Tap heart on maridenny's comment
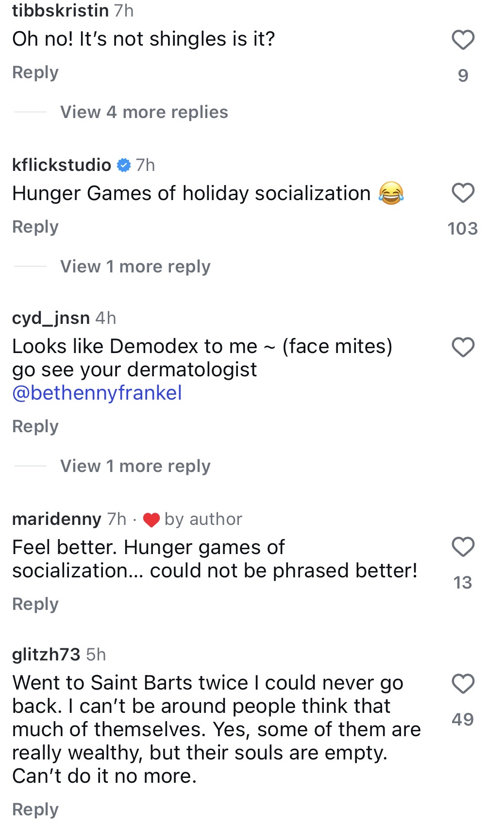Screen dimensions: 504x826 click(463, 547)
